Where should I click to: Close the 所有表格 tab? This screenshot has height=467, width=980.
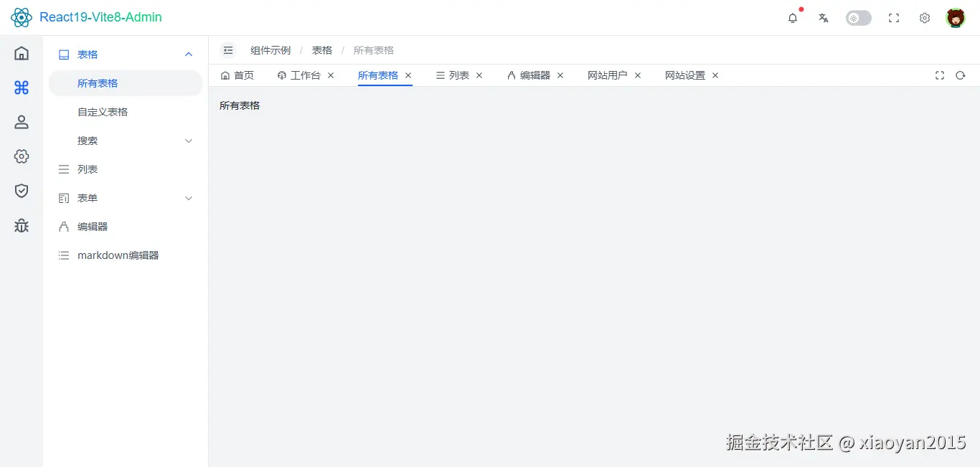(x=408, y=75)
